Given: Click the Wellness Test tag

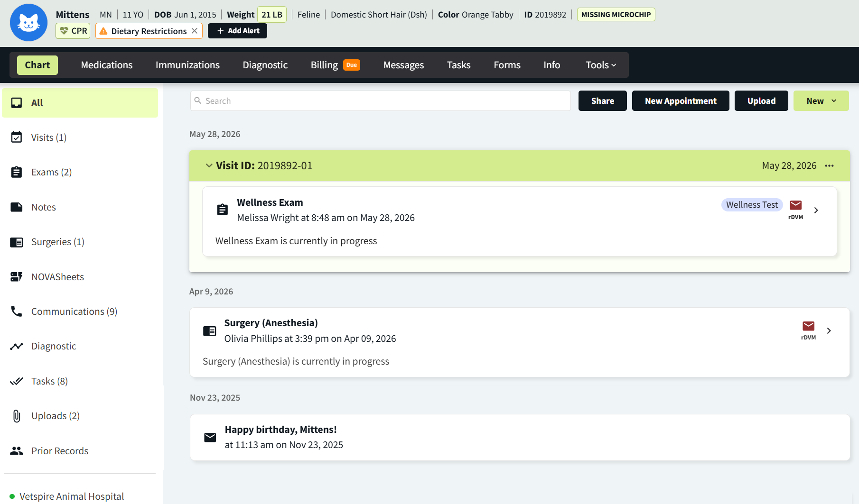Looking at the screenshot, I should point(752,205).
